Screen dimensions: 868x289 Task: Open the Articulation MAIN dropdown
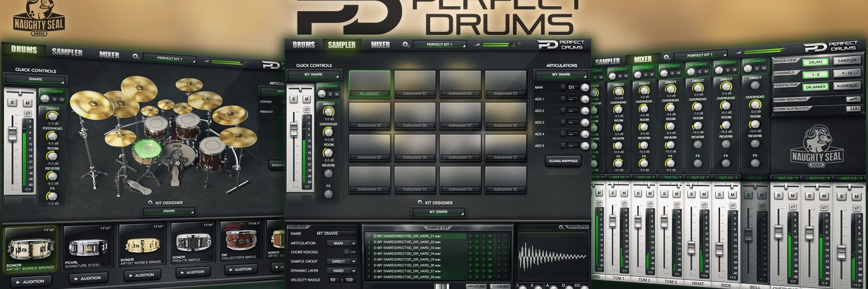[x=342, y=243]
